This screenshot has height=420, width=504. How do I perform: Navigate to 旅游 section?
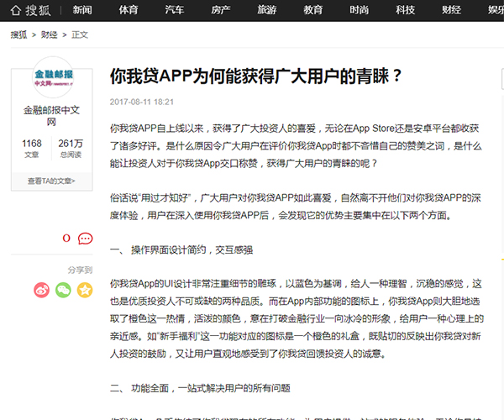[x=267, y=10]
